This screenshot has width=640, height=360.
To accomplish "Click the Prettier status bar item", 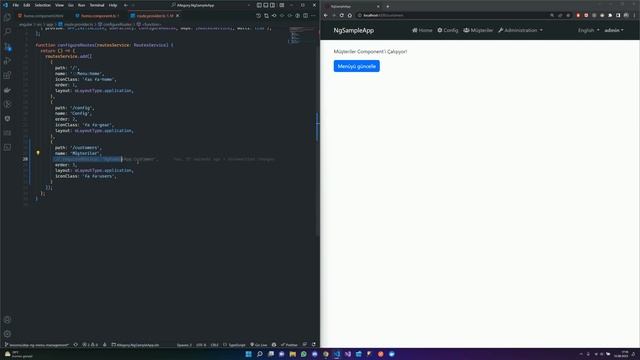I will pos(289,345).
